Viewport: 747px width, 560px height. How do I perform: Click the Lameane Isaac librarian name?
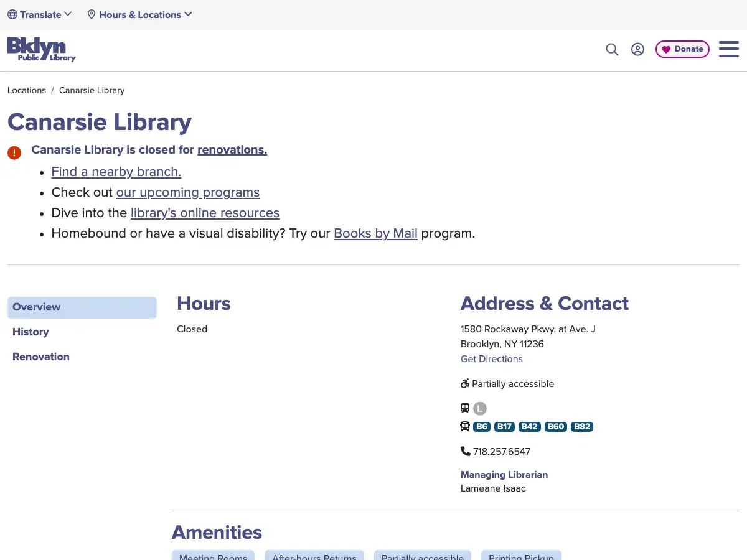(493, 488)
